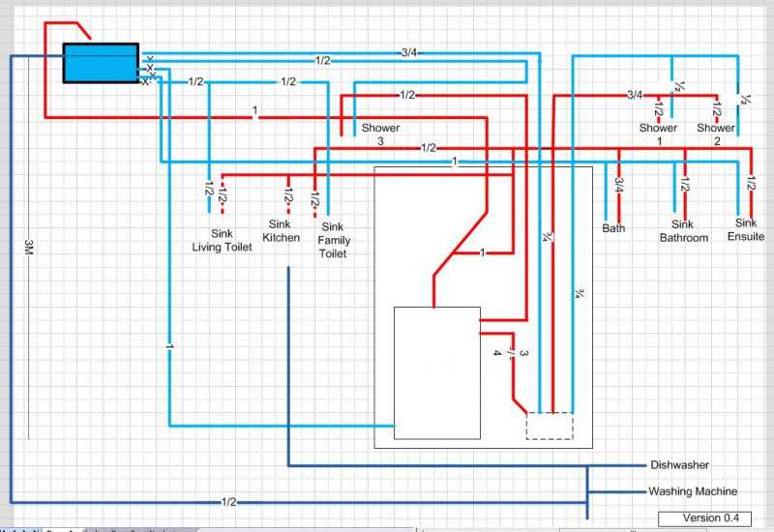Select the Sink Ensuite label
Screen dimensions: 774x532
coord(746,230)
